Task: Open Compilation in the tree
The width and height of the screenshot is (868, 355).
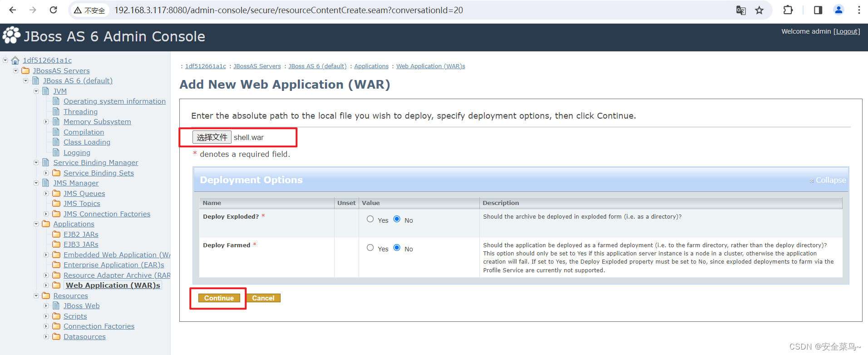Action: [x=84, y=132]
